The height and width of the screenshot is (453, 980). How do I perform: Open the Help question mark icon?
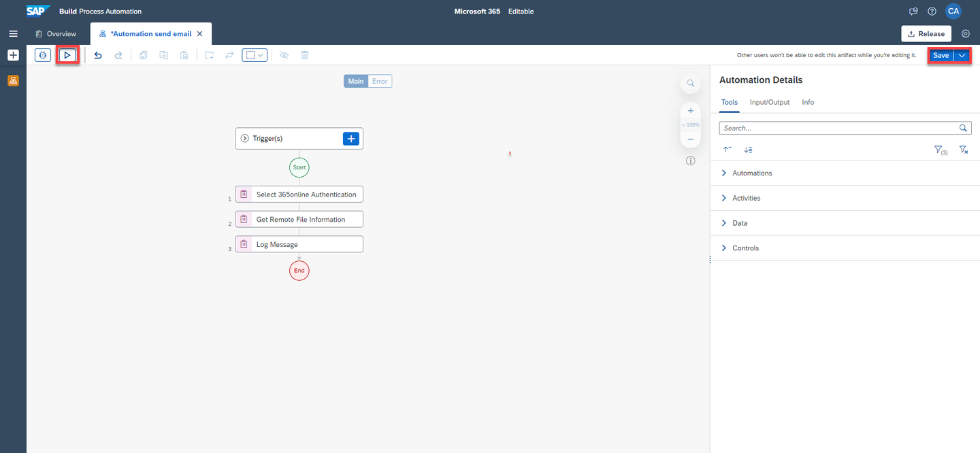932,11
